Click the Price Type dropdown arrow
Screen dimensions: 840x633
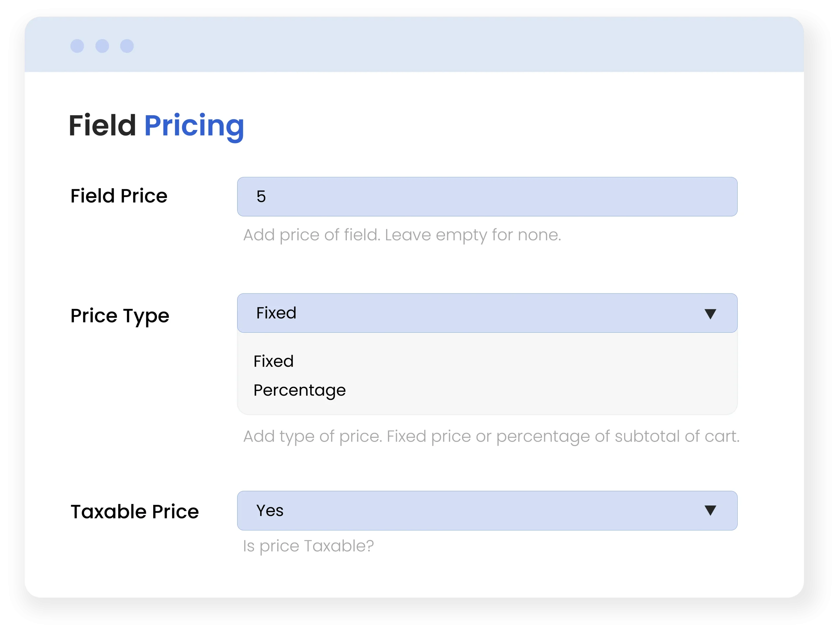(x=710, y=314)
